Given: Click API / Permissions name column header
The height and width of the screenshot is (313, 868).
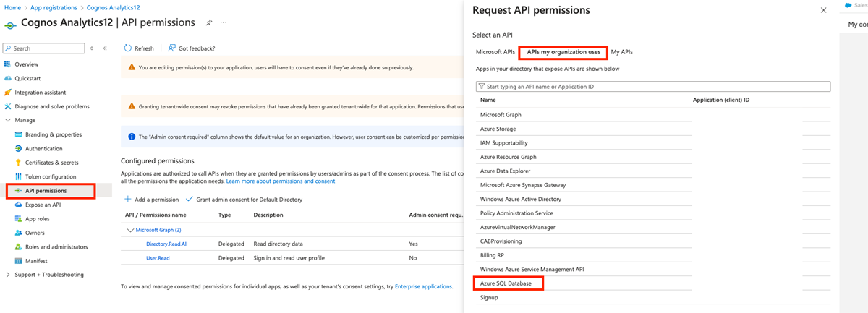Looking at the screenshot, I should click(156, 215).
